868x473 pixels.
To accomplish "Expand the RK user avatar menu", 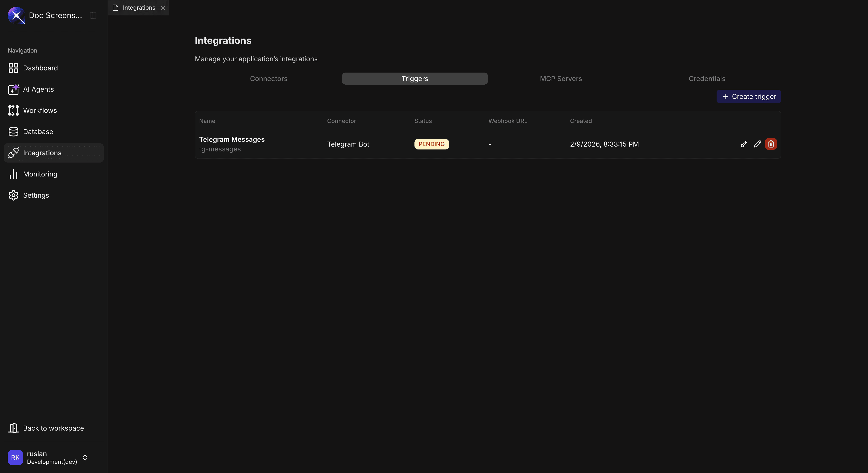I will (x=15, y=458).
